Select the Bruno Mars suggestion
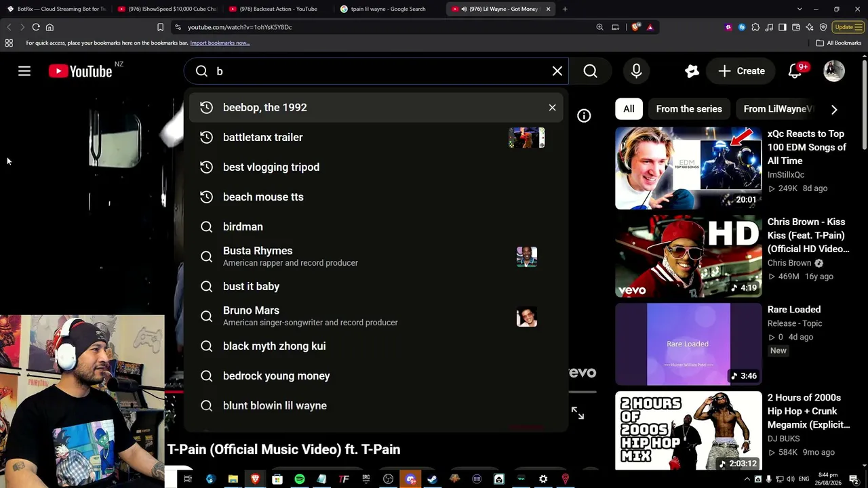This screenshot has height=488, width=868. pos(376,316)
